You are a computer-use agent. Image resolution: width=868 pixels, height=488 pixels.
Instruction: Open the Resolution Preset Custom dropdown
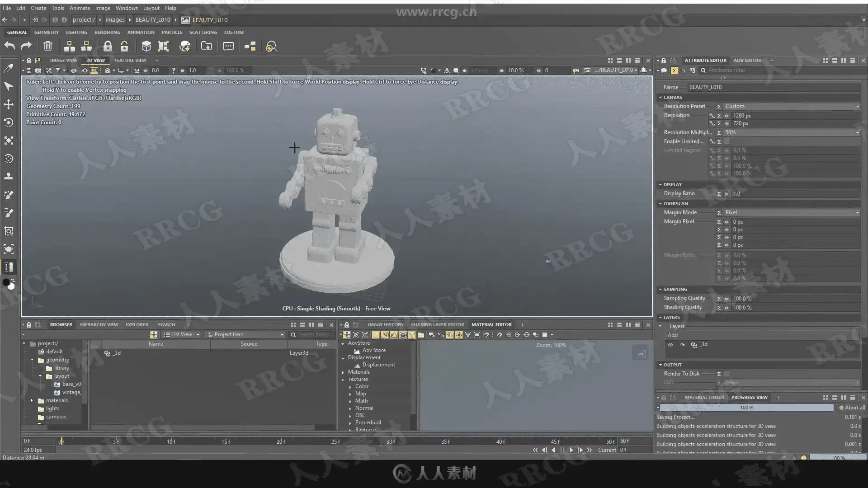point(791,106)
